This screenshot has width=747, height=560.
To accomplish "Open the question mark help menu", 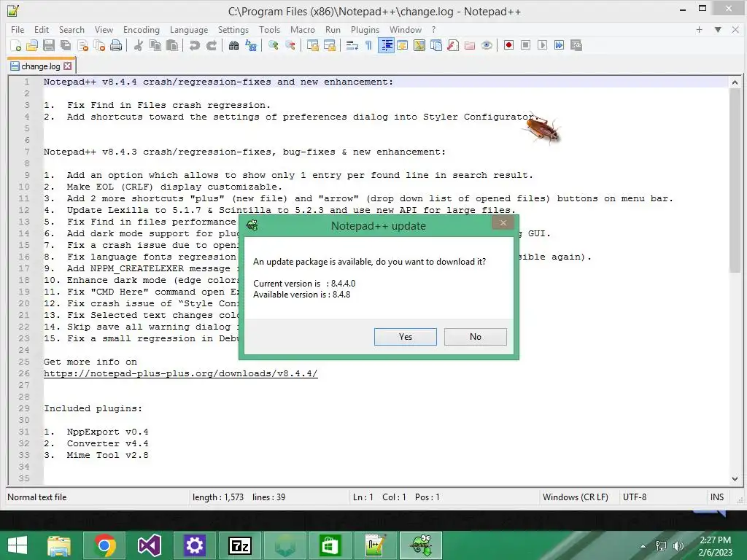I will pos(433,29).
